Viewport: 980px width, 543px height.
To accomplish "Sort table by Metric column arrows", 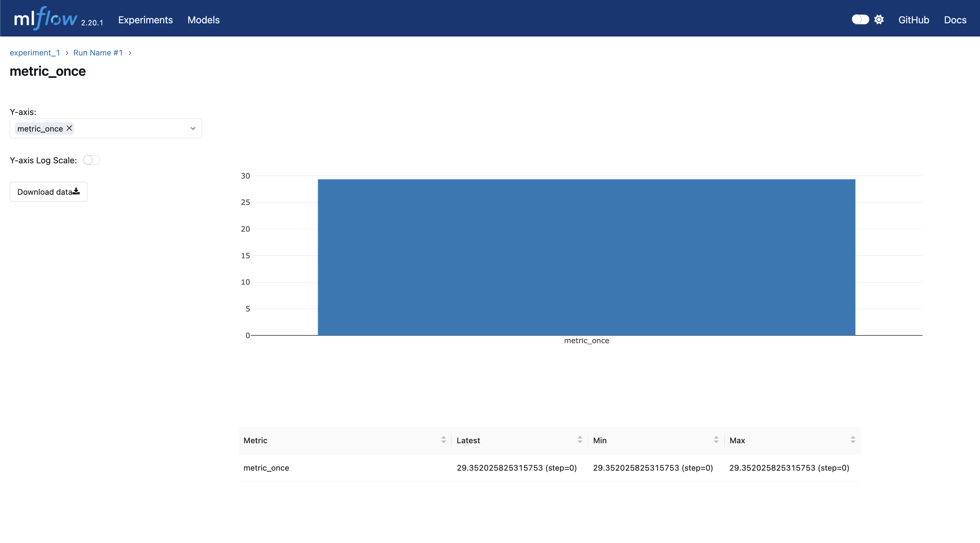I will click(x=443, y=440).
